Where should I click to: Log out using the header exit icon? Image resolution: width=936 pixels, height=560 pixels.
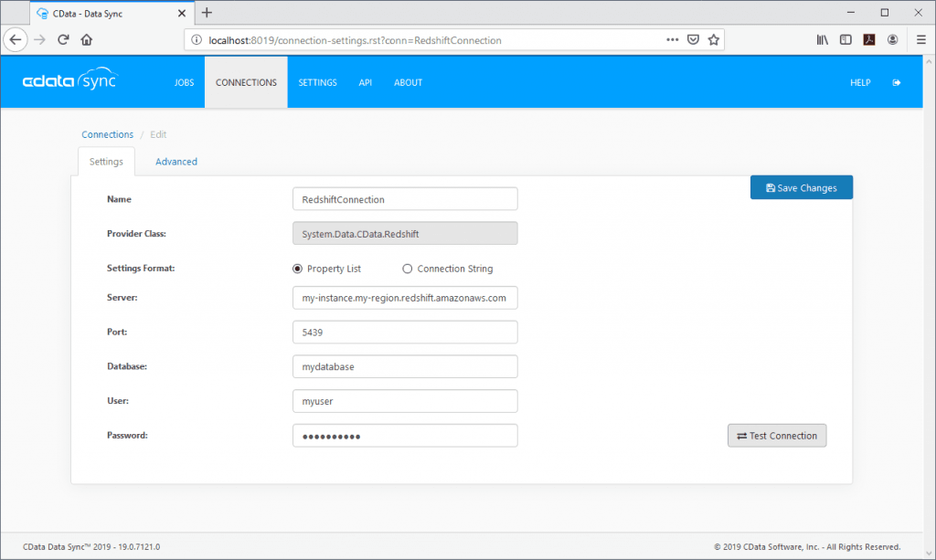click(x=896, y=83)
